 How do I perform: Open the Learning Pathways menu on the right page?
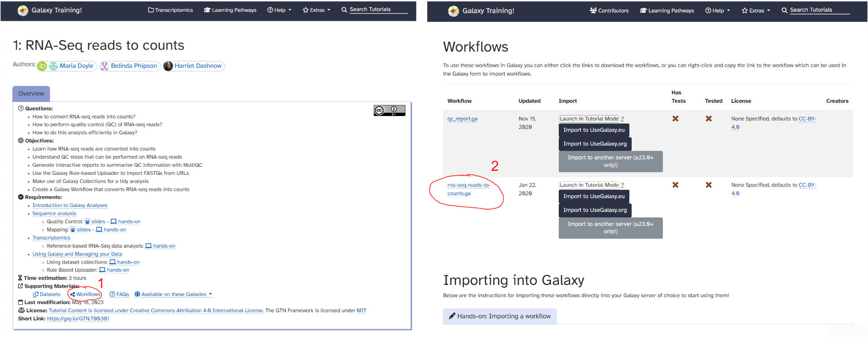[x=667, y=10]
